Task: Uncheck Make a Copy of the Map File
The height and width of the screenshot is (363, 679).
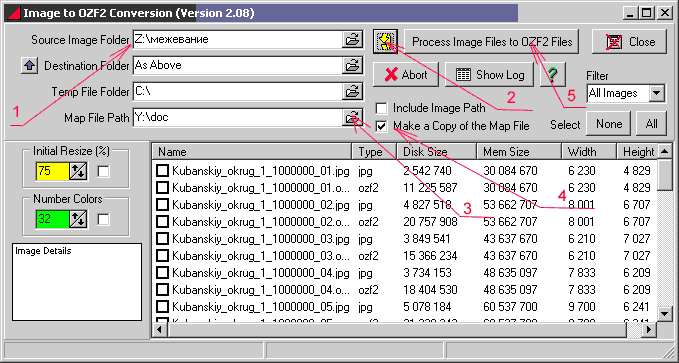Action: pyautogui.click(x=381, y=126)
